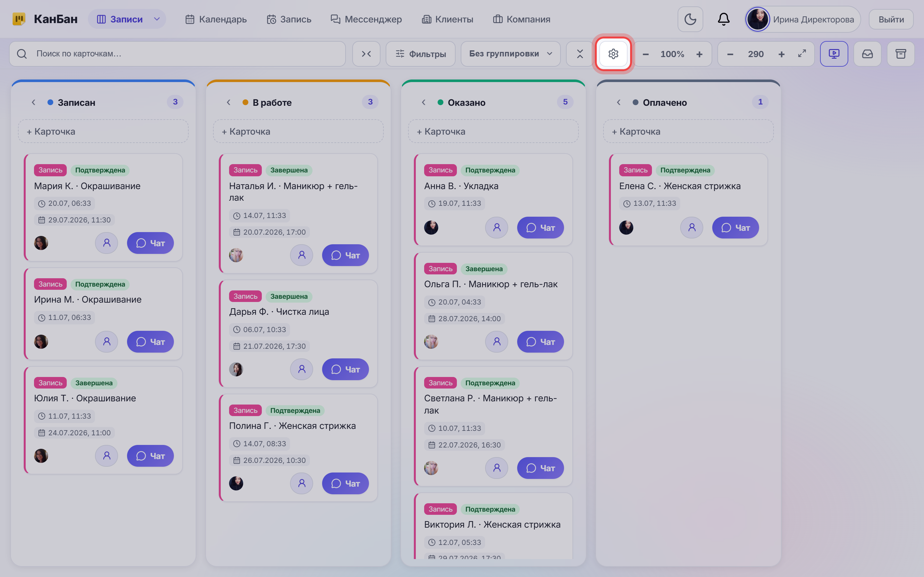Go to the Календарь tab

tap(216, 19)
